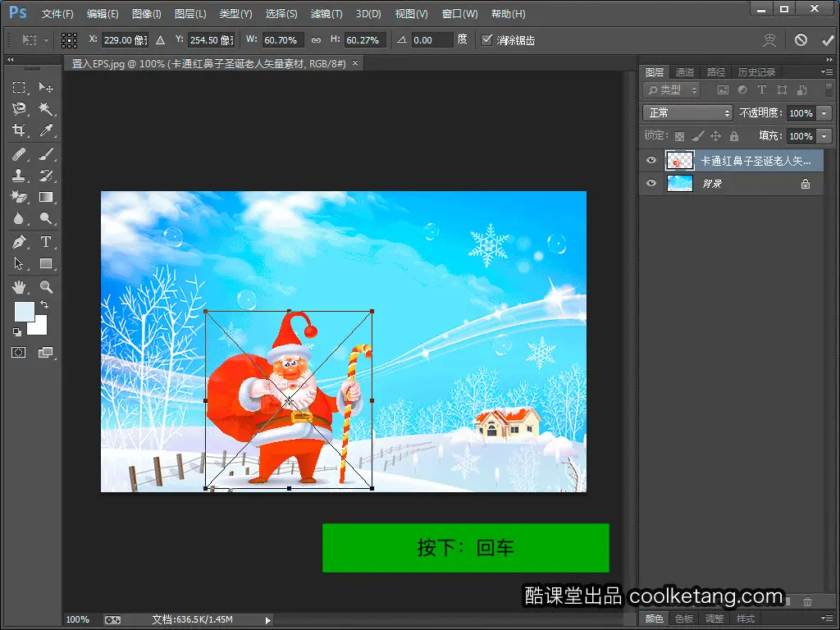Open the 文件(F) menu
The image size is (840, 630).
(x=57, y=14)
